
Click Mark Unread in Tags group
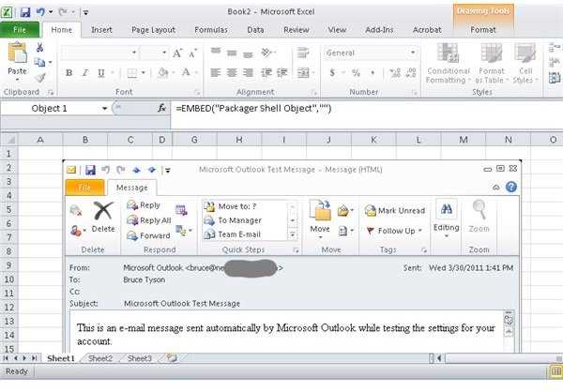point(395,210)
